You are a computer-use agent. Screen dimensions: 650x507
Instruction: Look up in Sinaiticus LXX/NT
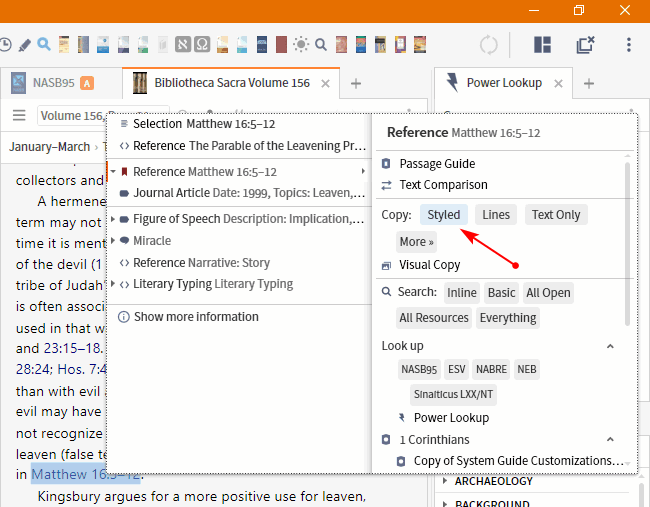click(x=453, y=394)
